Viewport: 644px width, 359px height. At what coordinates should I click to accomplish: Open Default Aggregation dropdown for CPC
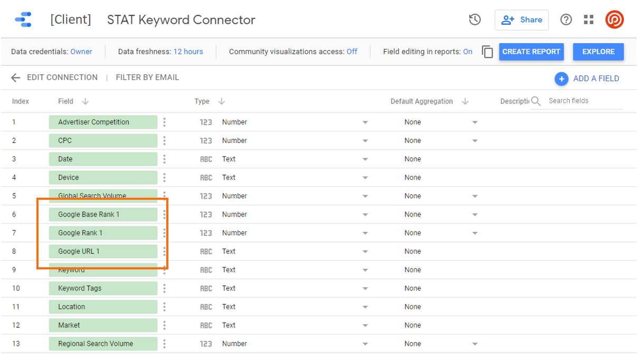click(x=475, y=141)
